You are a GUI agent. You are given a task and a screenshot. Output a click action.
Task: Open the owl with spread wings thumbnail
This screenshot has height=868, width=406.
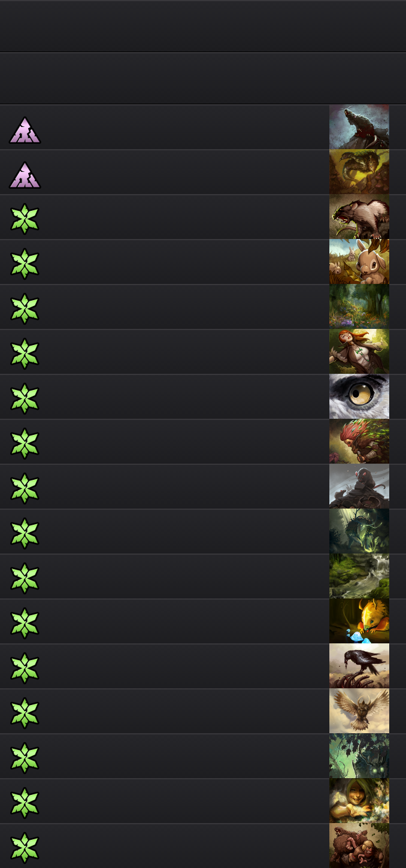tap(359, 711)
